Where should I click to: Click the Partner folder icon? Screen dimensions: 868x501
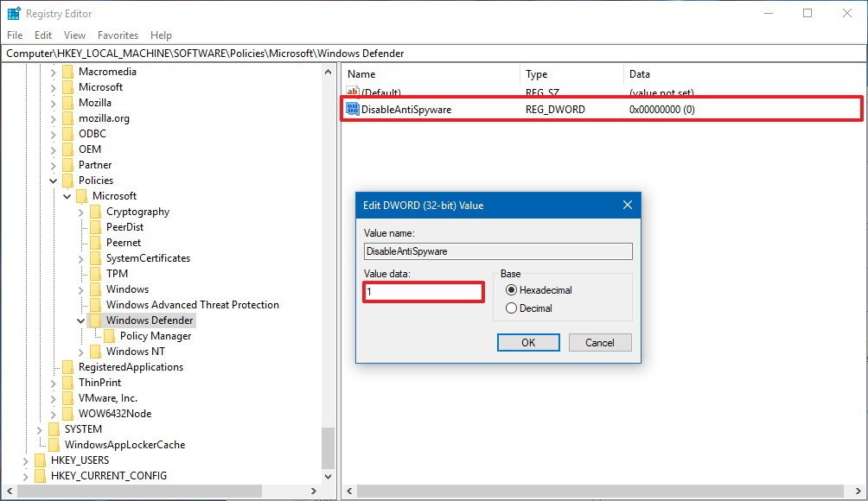click(x=68, y=165)
